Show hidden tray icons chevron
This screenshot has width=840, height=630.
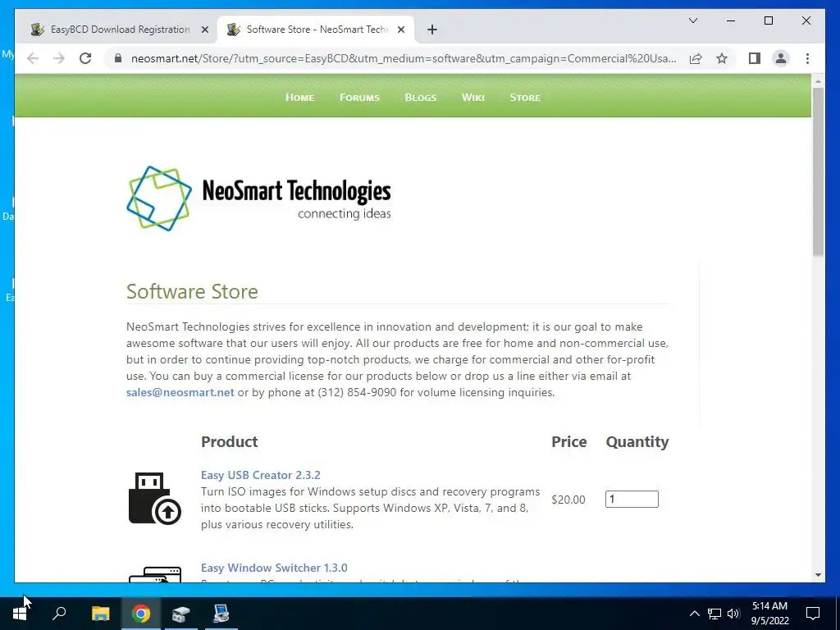[694, 614]
